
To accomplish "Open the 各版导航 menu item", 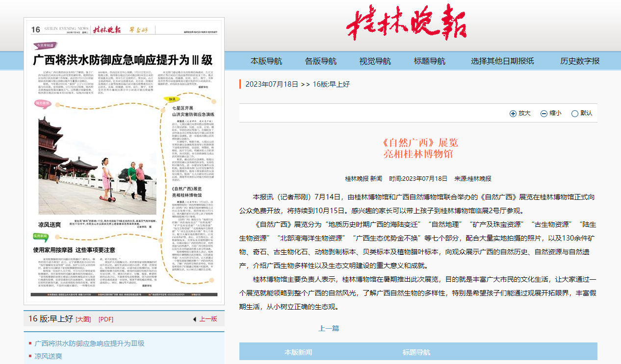I will (x=321, y=61).
